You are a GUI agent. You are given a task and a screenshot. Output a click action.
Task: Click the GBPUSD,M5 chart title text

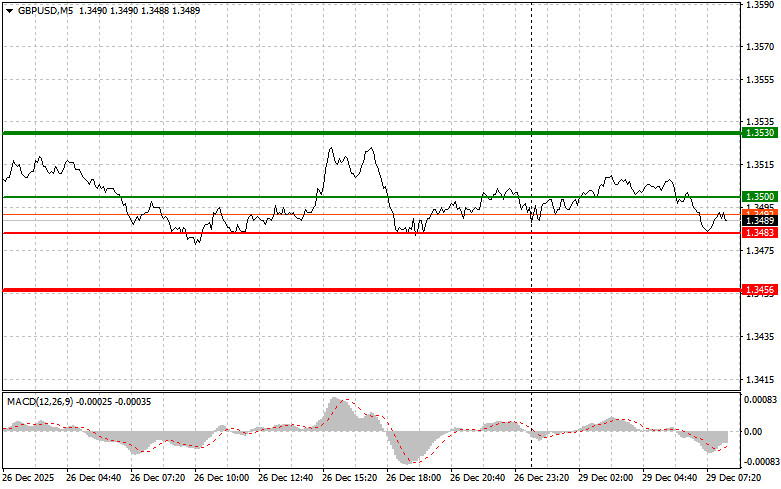pyautogui.click(x=45, y=10)
